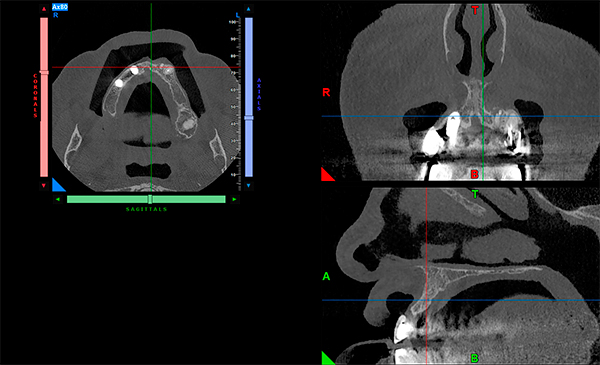Click the red down arrow below Coronals slider
600x365 pixels.
(44, 186)
